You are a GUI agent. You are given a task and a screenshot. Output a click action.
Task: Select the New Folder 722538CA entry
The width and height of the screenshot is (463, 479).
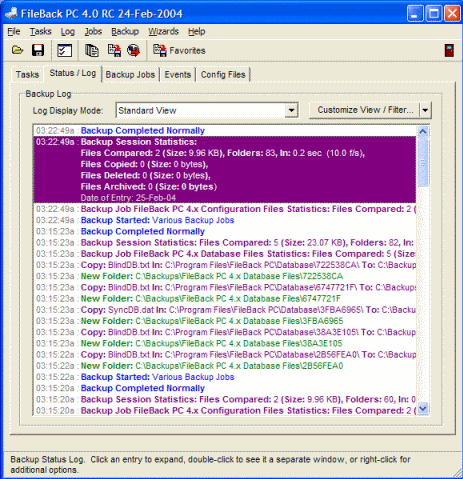click(225, 276)
